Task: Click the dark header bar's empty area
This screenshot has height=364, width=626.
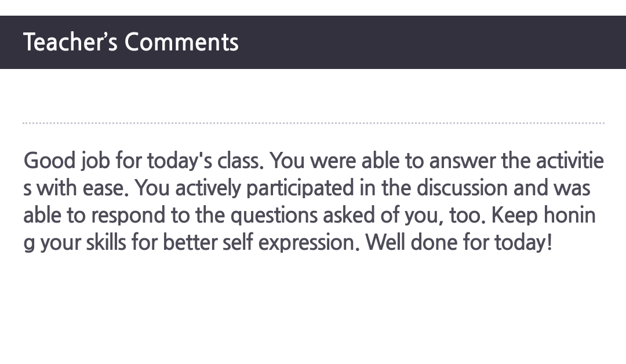Action: click(431, 42)
